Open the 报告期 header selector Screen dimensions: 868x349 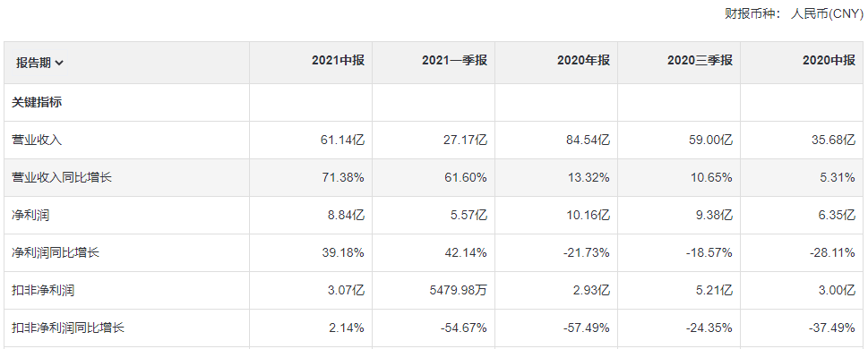[x=39, y=63]
